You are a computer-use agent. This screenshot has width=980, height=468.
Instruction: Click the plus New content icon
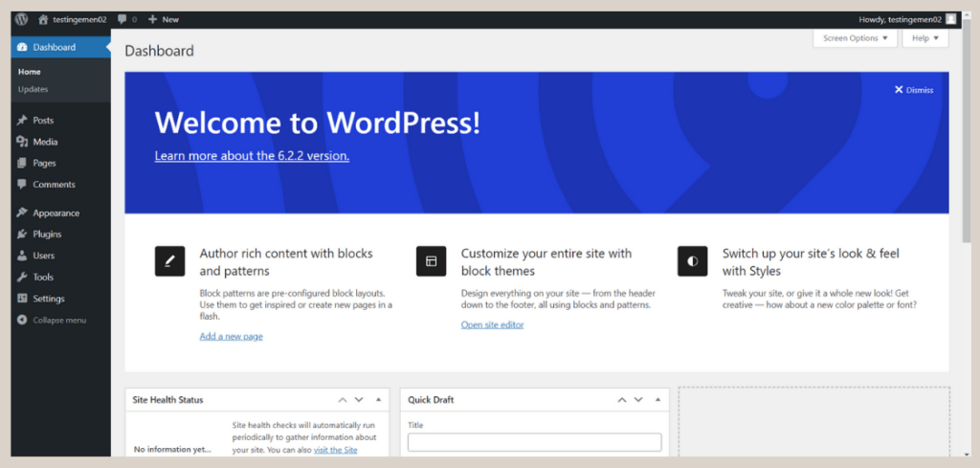tap(153, 19)
